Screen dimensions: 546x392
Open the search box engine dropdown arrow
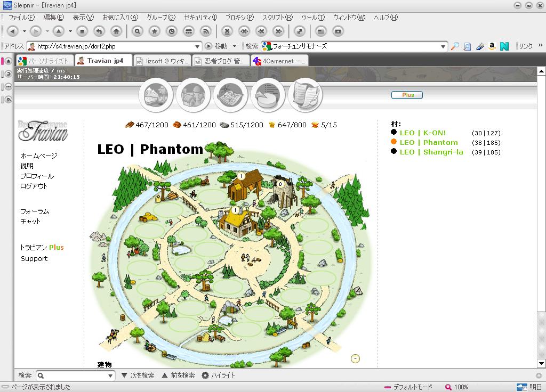click(x=443, y=46)
